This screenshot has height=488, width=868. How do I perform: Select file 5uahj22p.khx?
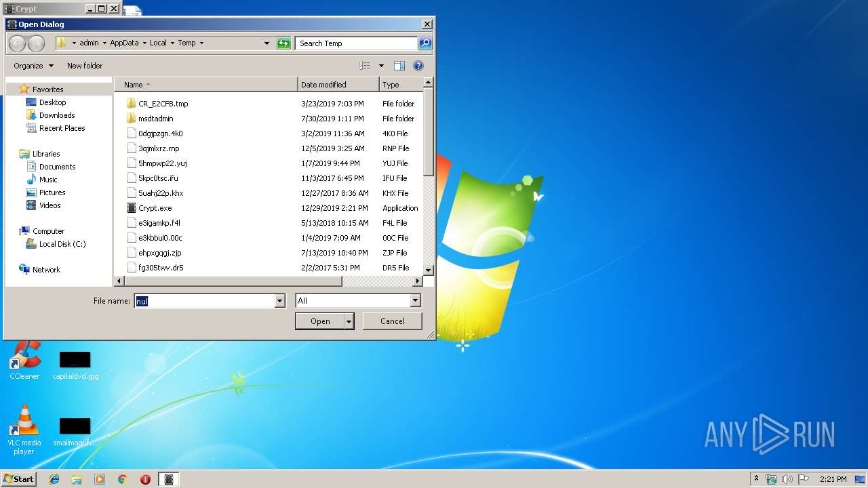(161, 193)
